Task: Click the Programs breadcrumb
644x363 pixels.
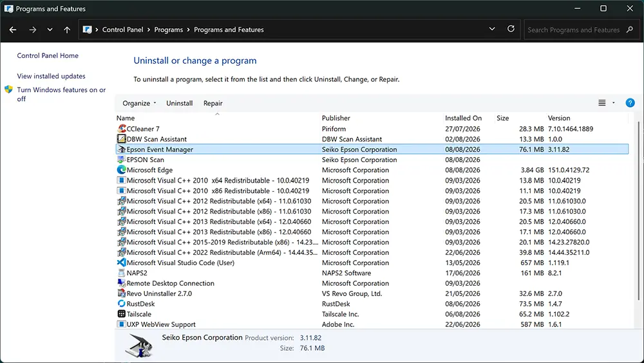Action: [168, 30]
